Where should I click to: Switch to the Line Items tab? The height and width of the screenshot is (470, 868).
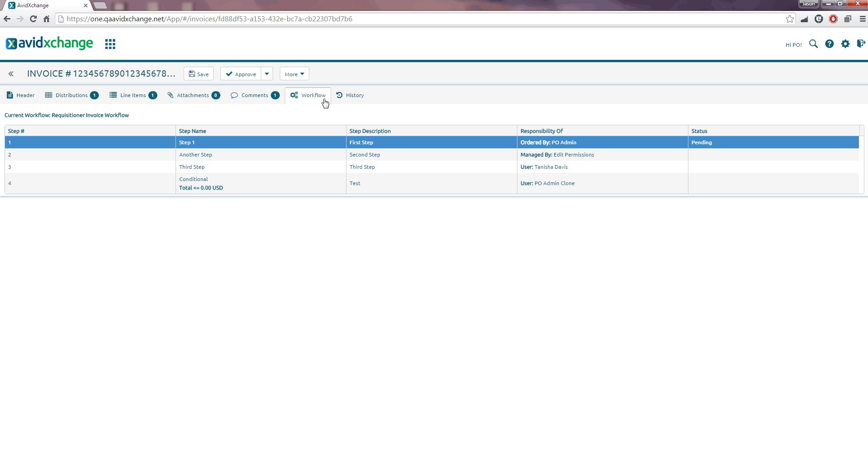coord(133,95)
